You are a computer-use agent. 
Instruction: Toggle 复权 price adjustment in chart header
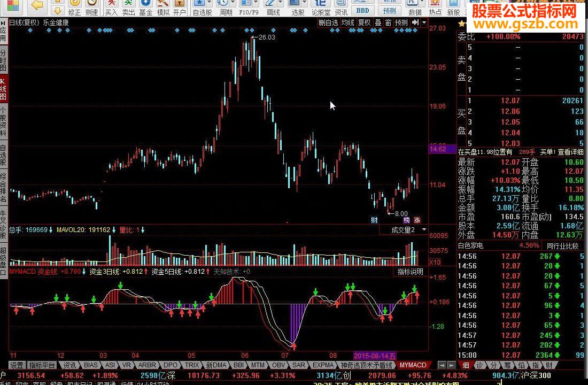(364, 22)
